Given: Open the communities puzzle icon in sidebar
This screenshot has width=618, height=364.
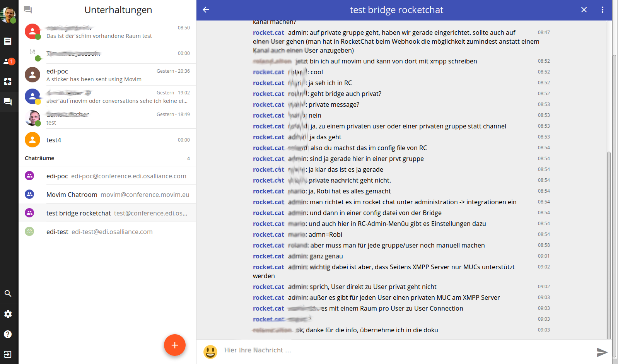Looking at the screenshot, I should point(8,82).
